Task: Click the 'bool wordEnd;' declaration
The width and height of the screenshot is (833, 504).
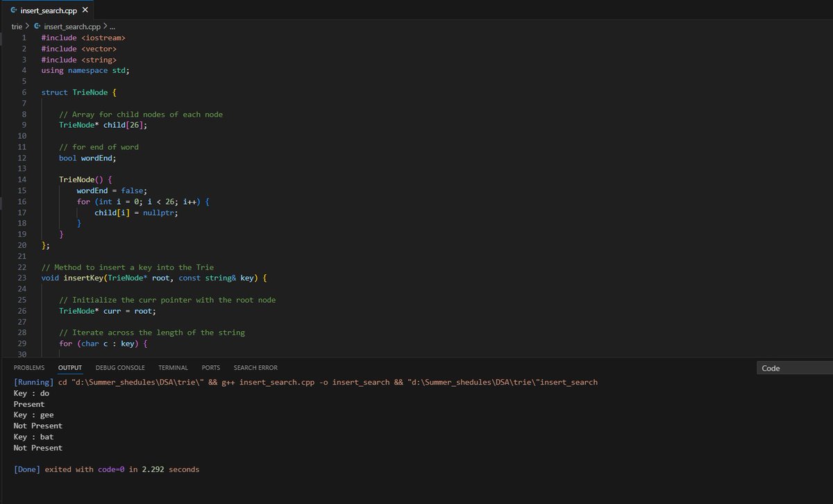Action: (87, 158)
